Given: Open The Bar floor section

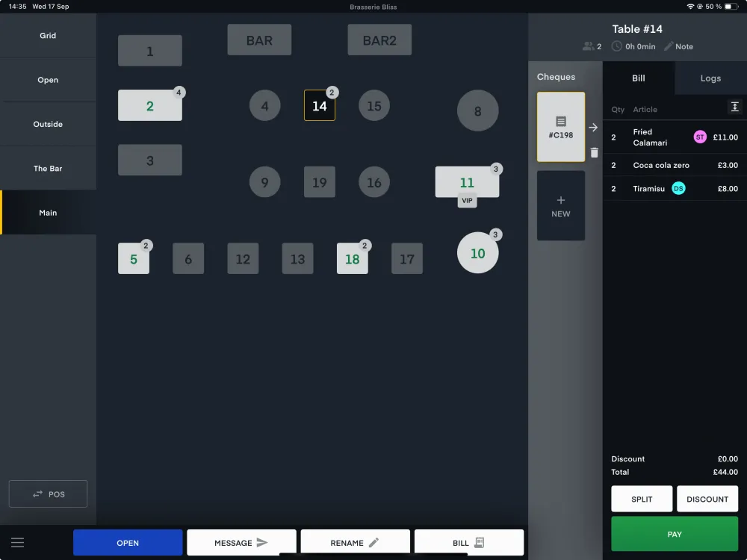Looking at the screenshot, I should [x=48, y=169].
